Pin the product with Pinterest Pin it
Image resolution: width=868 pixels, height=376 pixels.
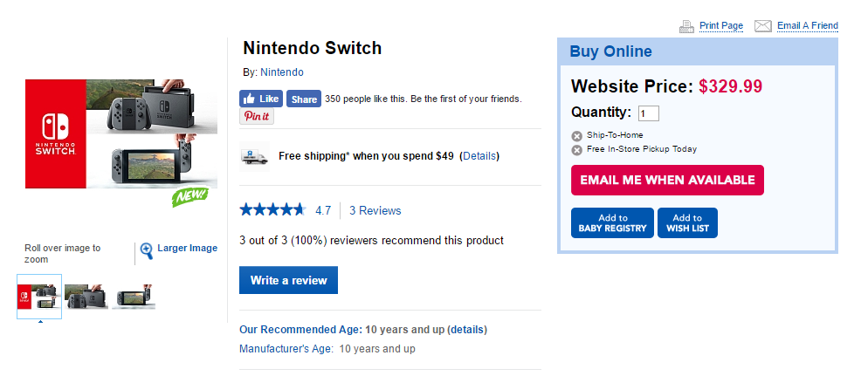(257, 116)
